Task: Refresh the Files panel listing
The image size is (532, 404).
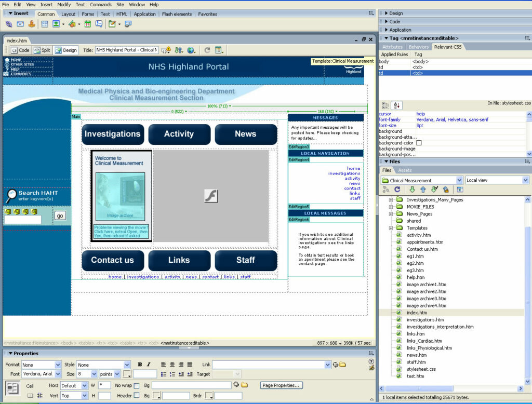Action: coord(397,190)
